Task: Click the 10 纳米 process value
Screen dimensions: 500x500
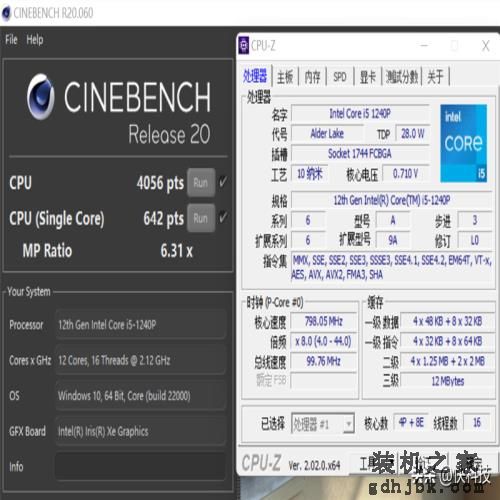Action: (x=310, y=174)
